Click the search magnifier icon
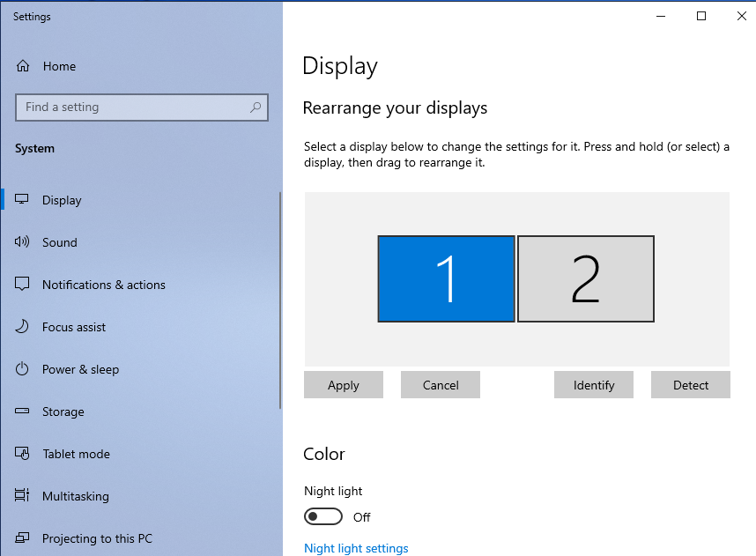The image size is (756, 556). click(x=256, y=107)
